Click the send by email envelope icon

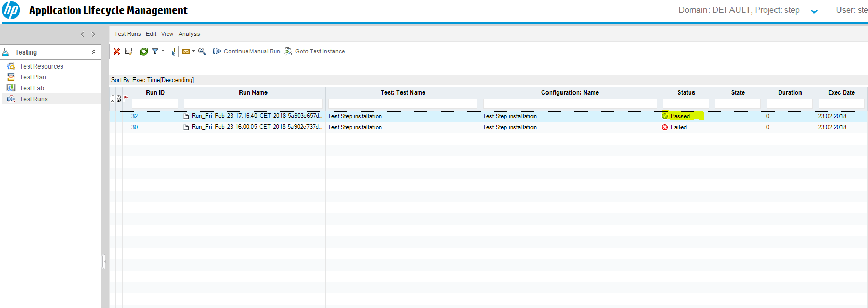186,51
